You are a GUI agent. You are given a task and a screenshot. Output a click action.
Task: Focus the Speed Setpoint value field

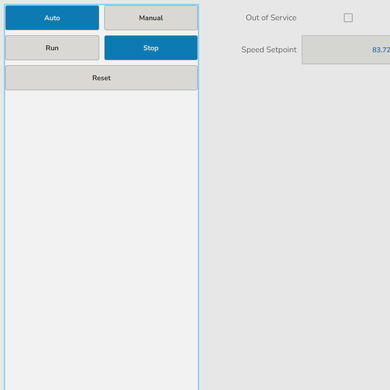coord(346,50)
